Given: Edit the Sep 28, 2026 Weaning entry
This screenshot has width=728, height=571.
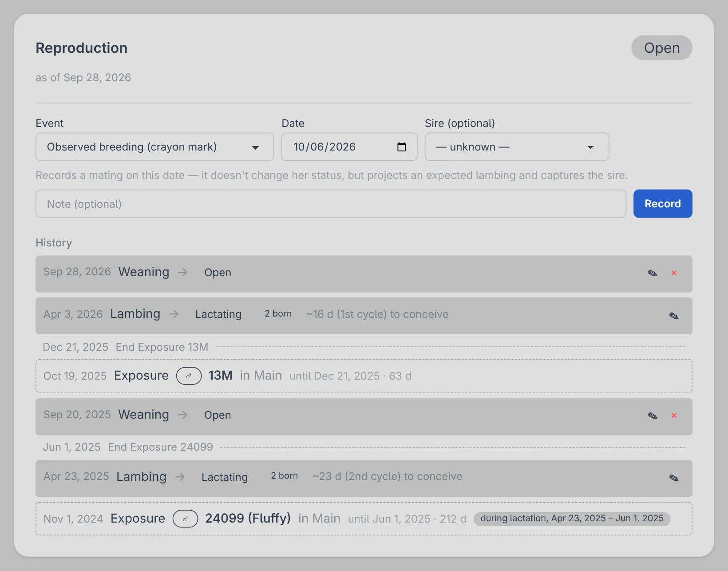Looking at the screenshot, I should click(653, 273).
